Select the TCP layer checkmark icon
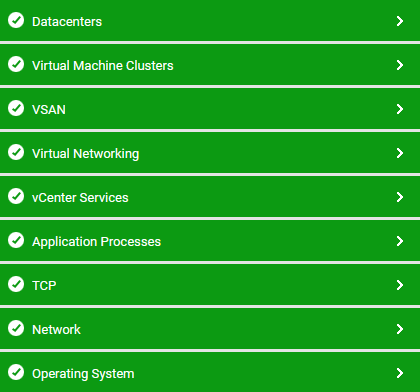This screenshot has height=392, width=420. (x=16, y=284)
